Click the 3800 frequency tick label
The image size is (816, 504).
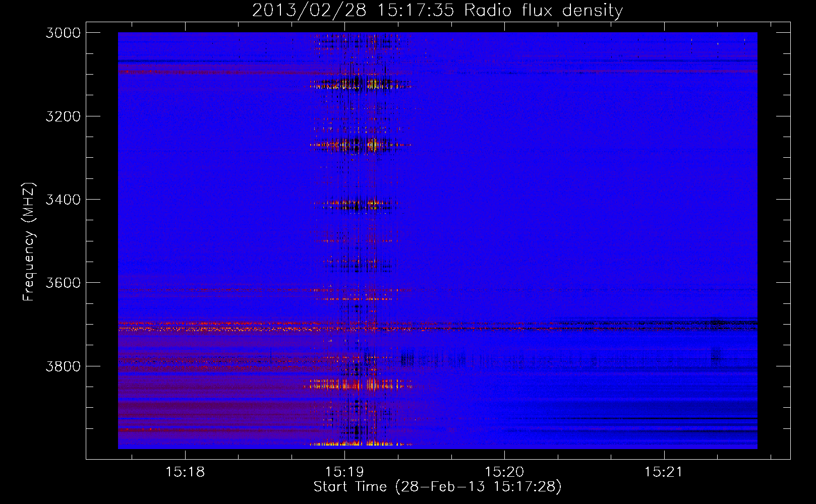(x=63, y=366)
